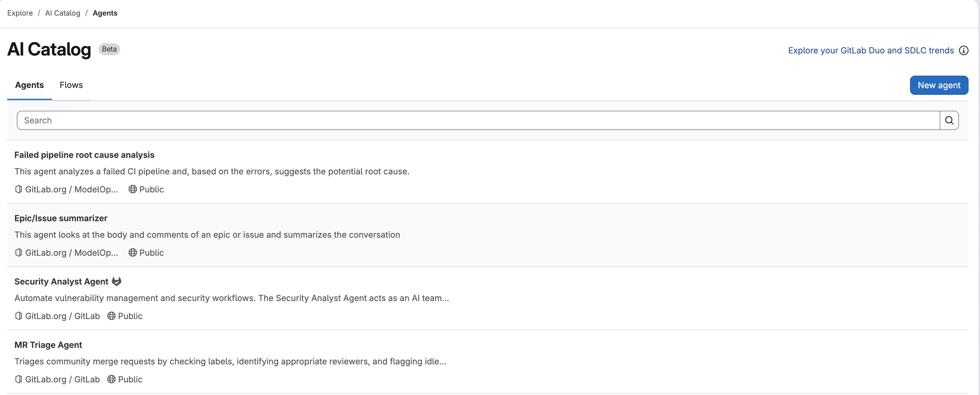Navigate to AI Catalog breadcrumb link
The height and width of the screenshot is (395, 980).
click(x=62, y=13)
